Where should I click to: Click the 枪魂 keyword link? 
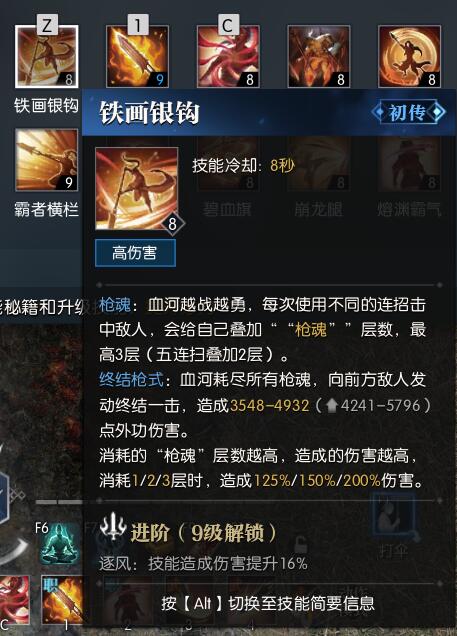click(x=115, y=305)
